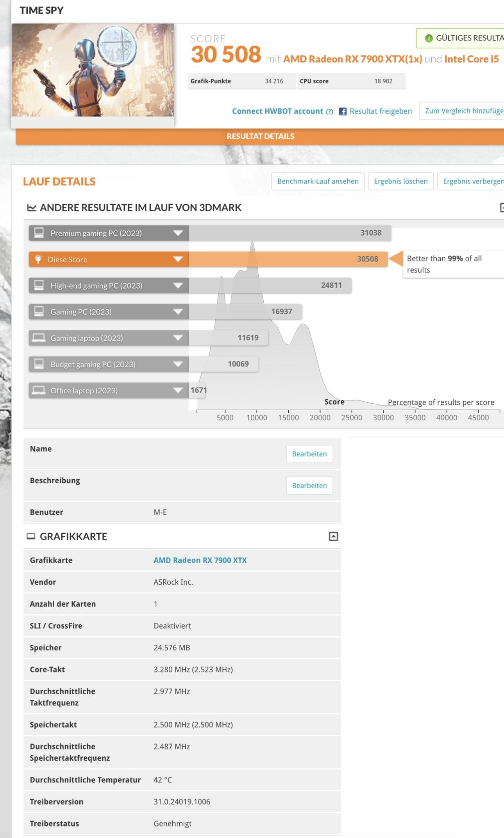Viewport: 504px width, 838px height.
Task: Click the Vendor value ASRock Inc.
Action: pos(173,582)
